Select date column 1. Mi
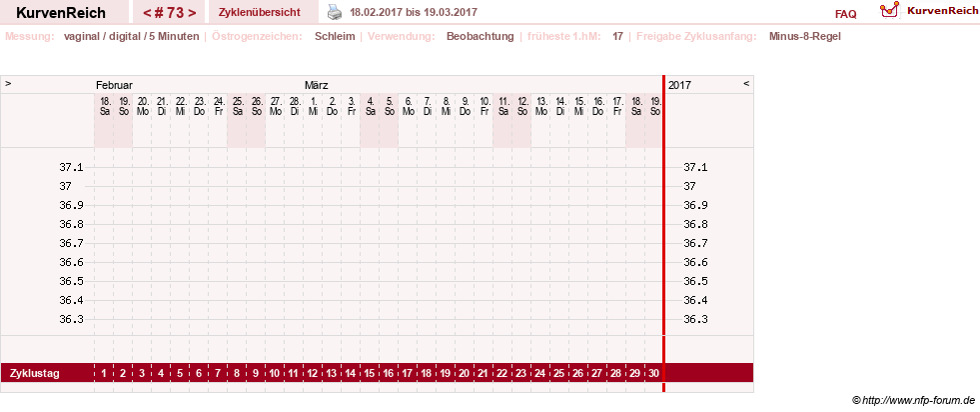Viewport: 980px width, 412px height. point(313,106)
